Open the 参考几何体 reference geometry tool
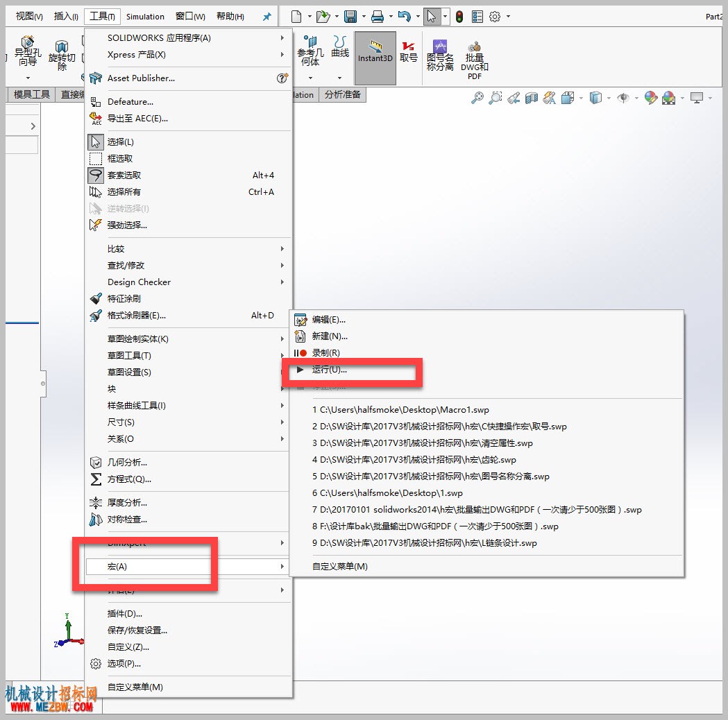The image size is (728, 720). (310, 51)
